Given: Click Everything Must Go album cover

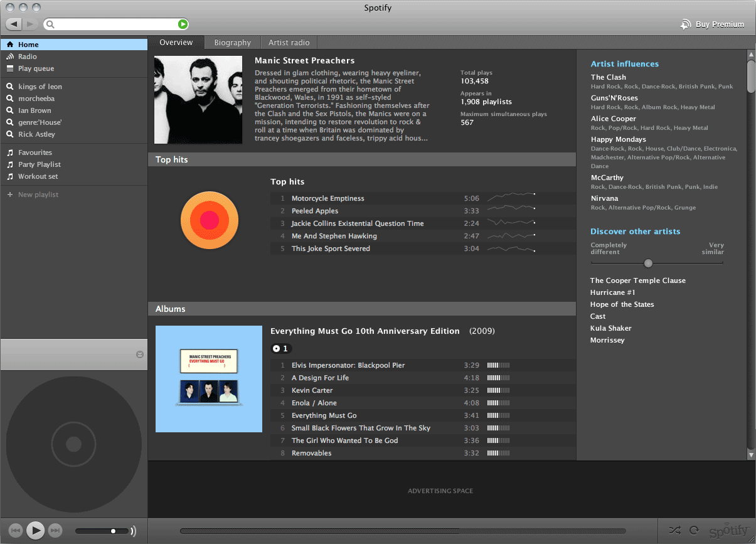Looking at the screenshot, I should 209,379.
